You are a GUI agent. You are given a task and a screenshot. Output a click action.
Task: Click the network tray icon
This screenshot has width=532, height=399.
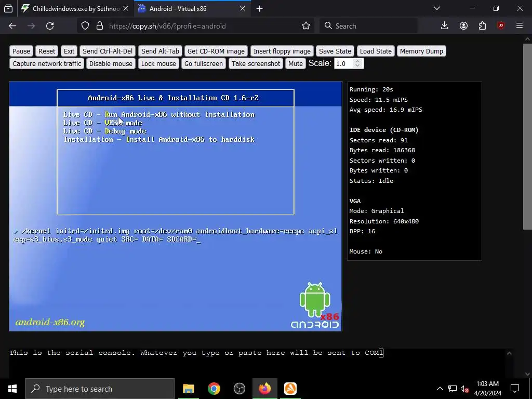pos(453,389)
